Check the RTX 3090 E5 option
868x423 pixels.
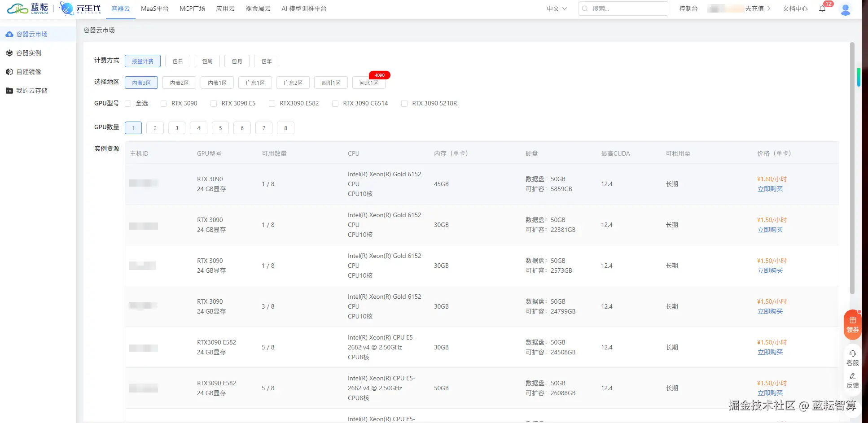tap(214, 104)
